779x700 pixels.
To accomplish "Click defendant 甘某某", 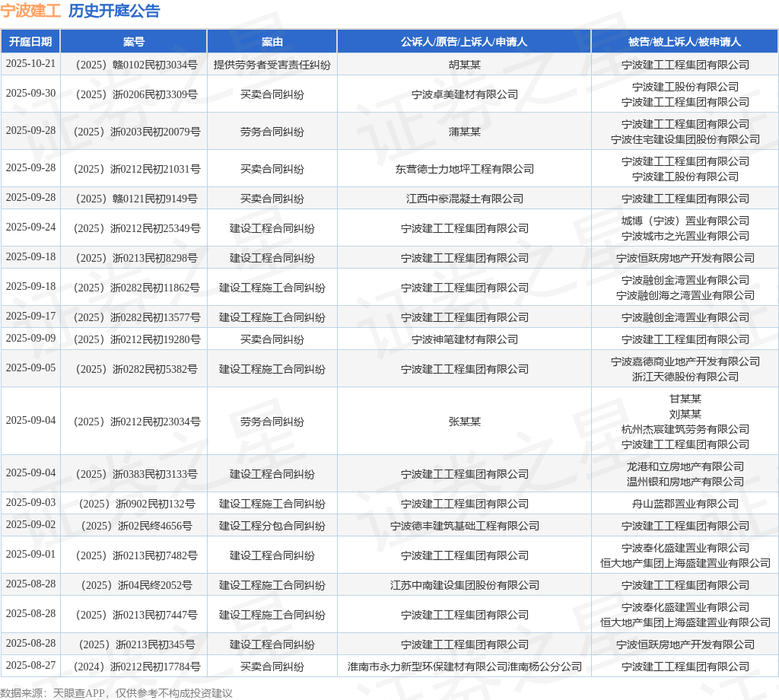I will tap(685, 399).
